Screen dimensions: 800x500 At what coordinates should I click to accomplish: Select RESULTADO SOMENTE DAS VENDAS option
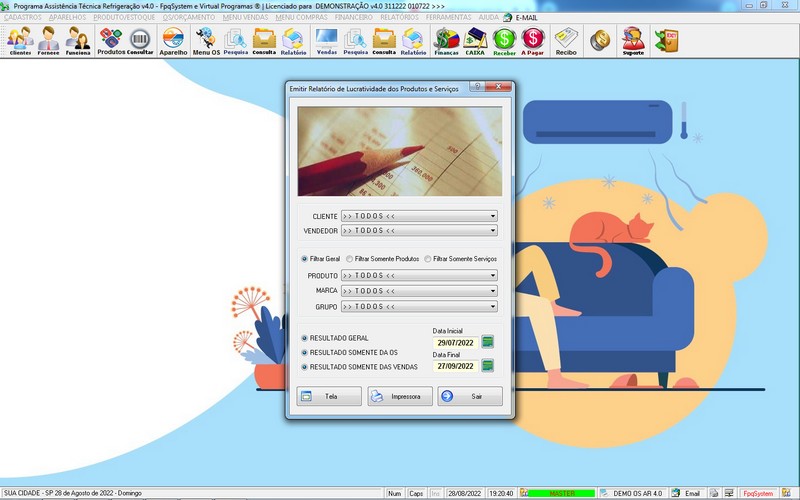click(x=305, y=366)
